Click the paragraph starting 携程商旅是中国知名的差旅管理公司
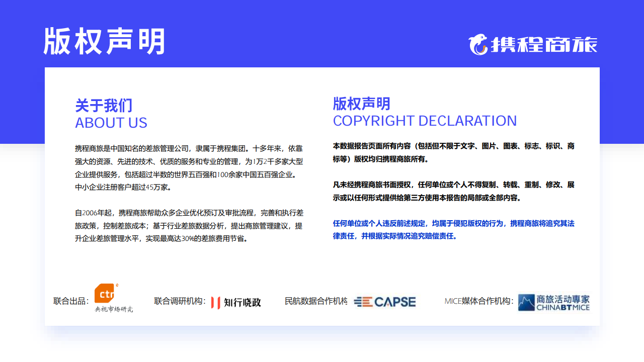Viewport: 644px width, 362px height. [x=189, y=168]
